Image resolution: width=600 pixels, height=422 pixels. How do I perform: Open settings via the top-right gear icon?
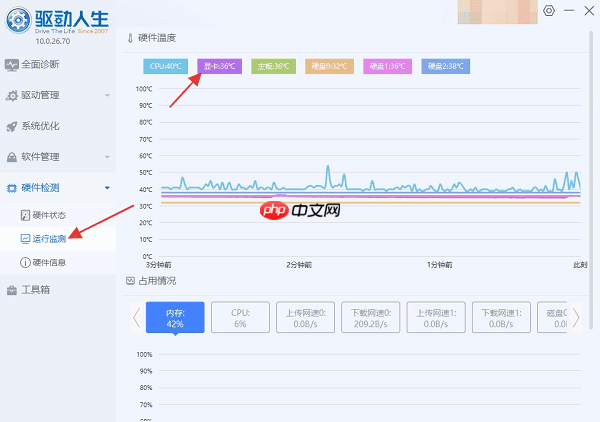(x=548, y=11)
